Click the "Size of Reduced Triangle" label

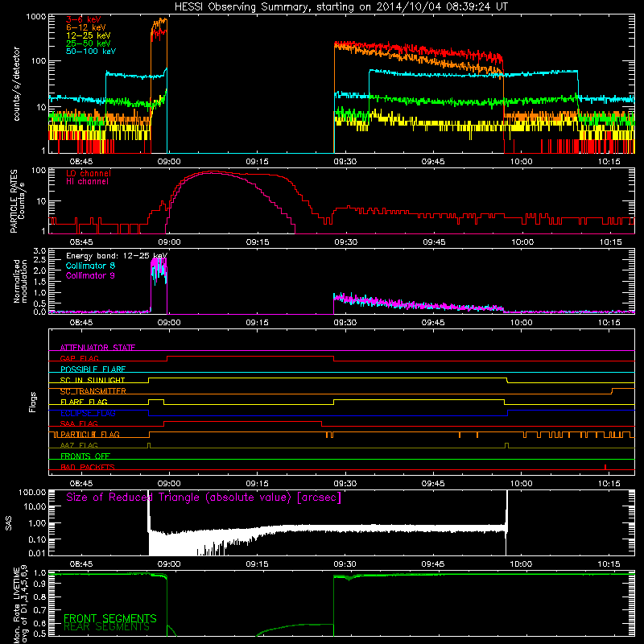click(x=204, y=497)
